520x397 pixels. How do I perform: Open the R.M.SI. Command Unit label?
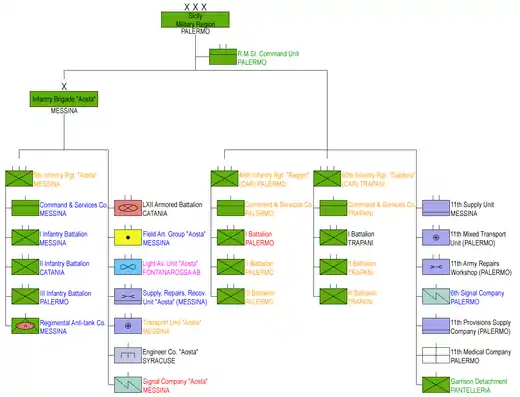[268, 58]
